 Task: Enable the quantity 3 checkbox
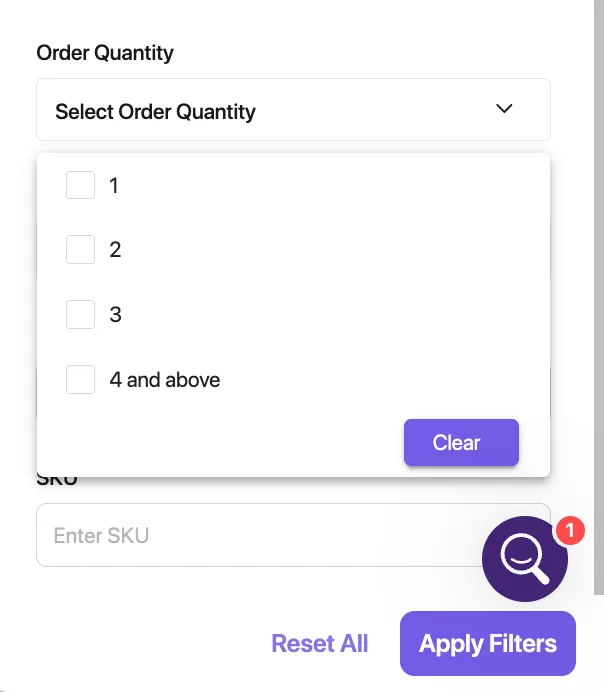(80, 315)
